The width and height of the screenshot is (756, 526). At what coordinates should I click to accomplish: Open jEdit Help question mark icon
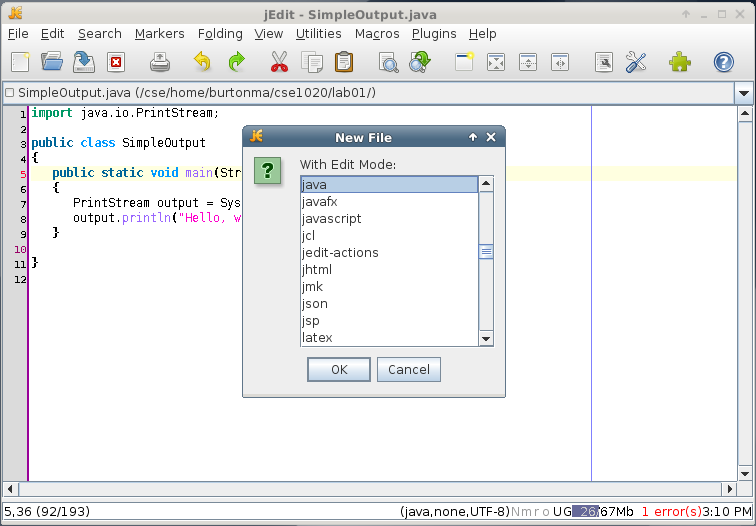pos(724,62)
